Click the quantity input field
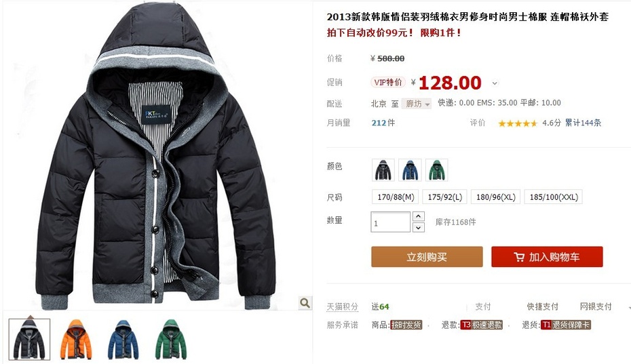Screen dimensions: 631x364 390,222
